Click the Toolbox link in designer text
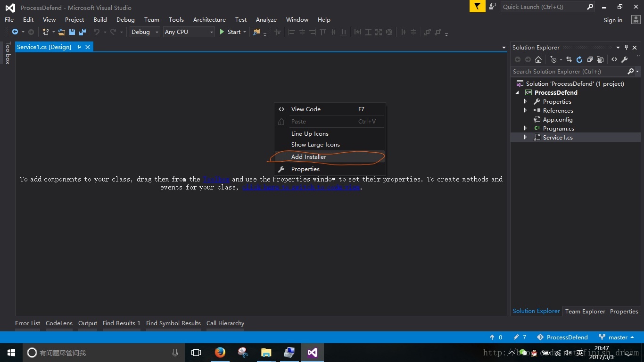Screen dimensions: 644x362 (x=216, y=179)
